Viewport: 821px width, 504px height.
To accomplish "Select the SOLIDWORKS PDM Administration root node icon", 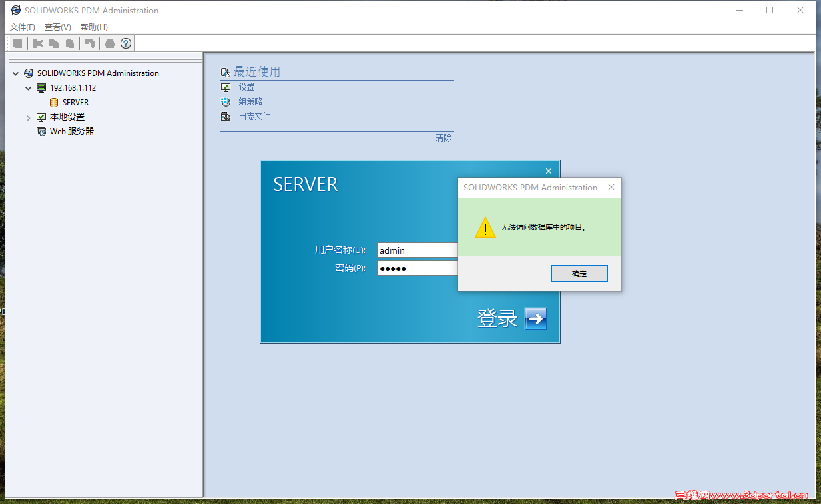I will [29, 73].
